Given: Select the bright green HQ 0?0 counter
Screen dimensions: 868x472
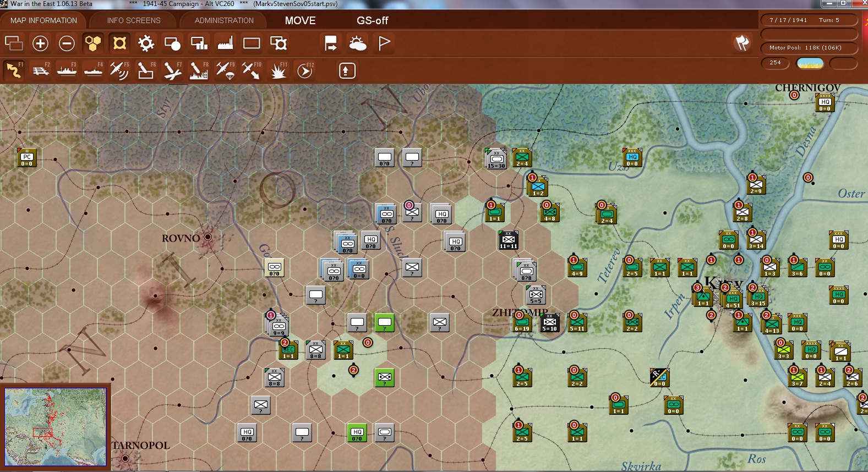Looking at the screenshot, I should pos(357,433).
